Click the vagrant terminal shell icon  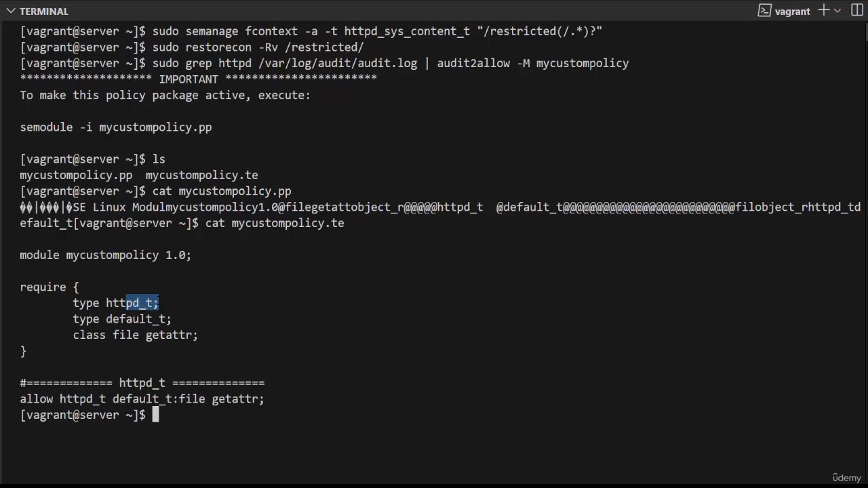pyautogui.click(x=764, y=11)
